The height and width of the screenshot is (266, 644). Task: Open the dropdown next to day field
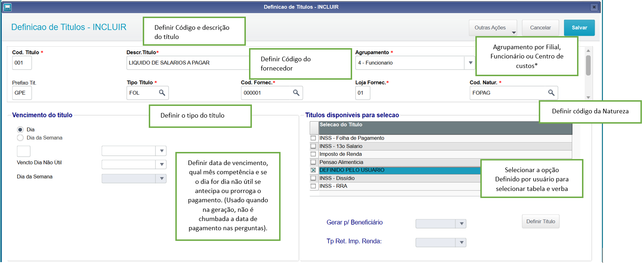click(x=162, y=151)
